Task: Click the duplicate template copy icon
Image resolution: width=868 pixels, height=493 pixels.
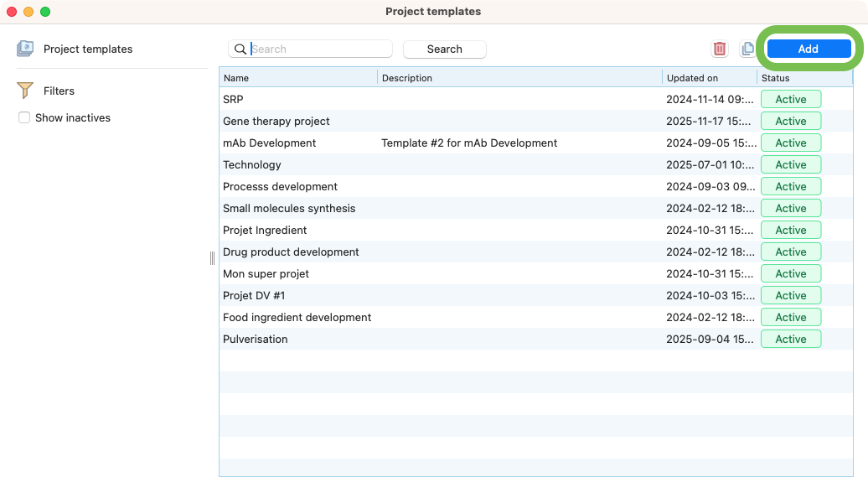Action: 747,49
